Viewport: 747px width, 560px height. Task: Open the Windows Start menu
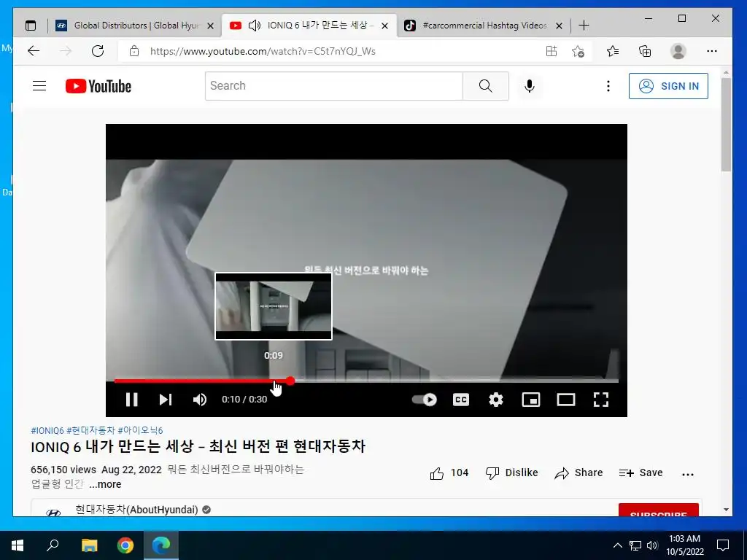tap(18, 545)
